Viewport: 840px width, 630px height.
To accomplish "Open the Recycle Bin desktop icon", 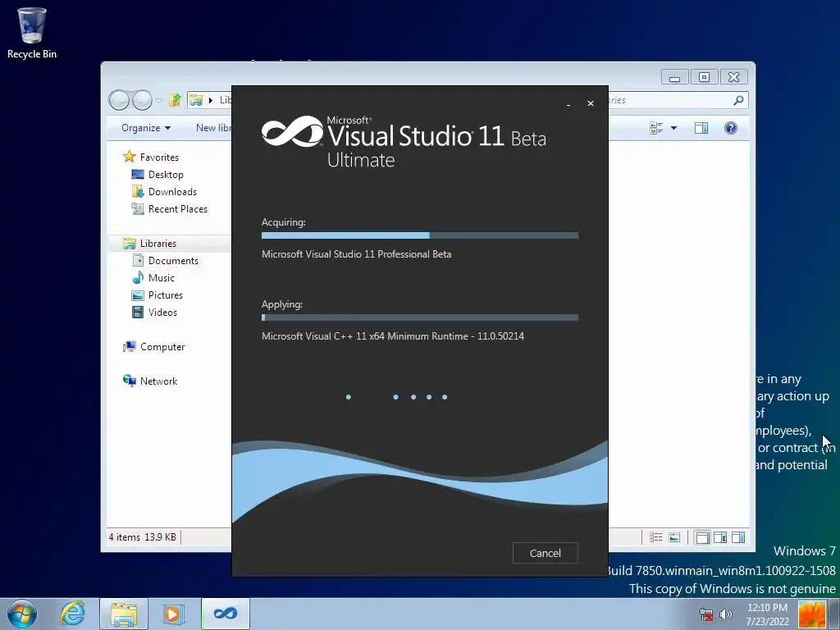I will (32, 32).
